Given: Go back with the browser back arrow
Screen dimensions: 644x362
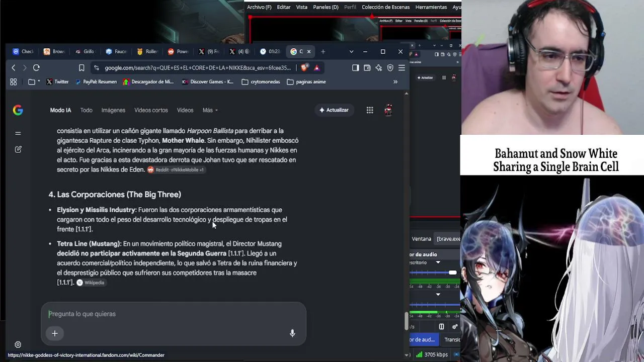Looking at the screenshot, I should point(14,68).
